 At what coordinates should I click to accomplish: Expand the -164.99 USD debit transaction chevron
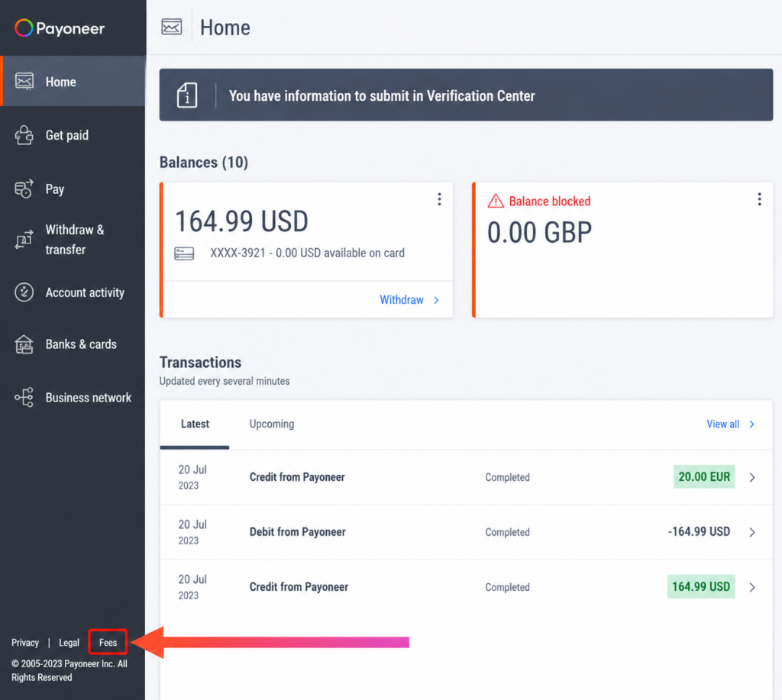tap(752, 532)
